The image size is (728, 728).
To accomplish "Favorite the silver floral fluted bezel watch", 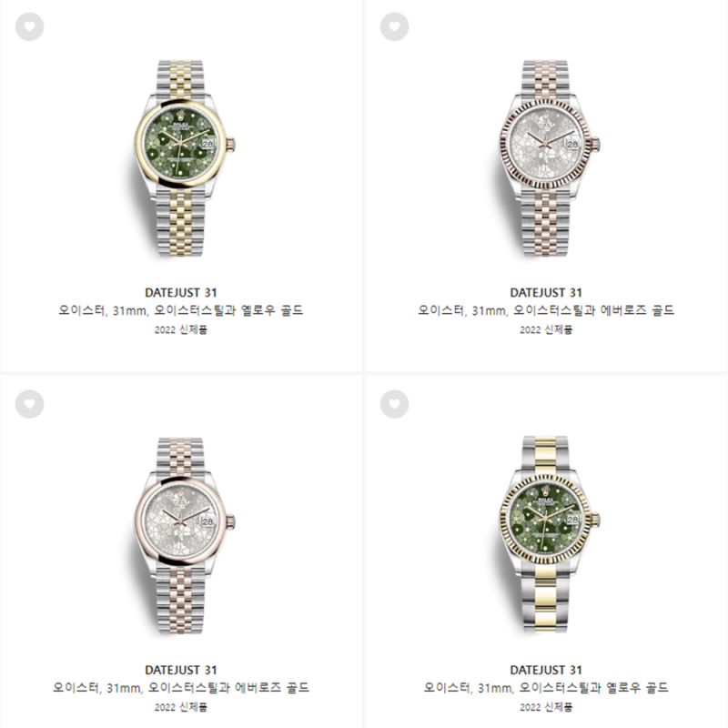I will 395,26.
